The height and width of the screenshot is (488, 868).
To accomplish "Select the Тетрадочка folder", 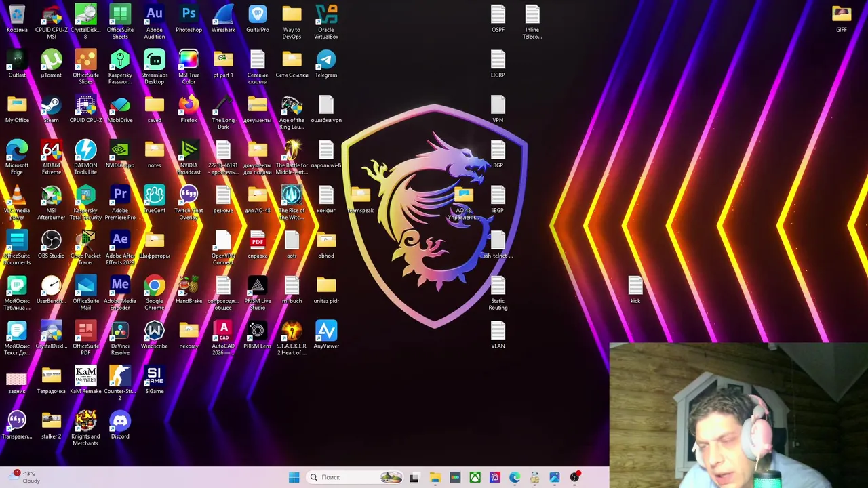I will [52, 380].
